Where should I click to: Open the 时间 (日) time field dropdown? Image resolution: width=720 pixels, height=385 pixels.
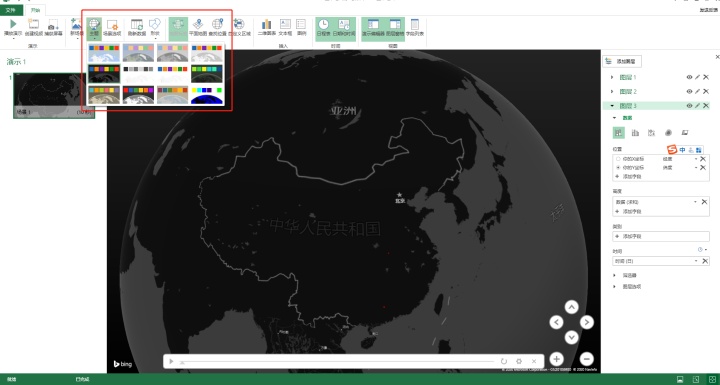click(x=695, y=261)
